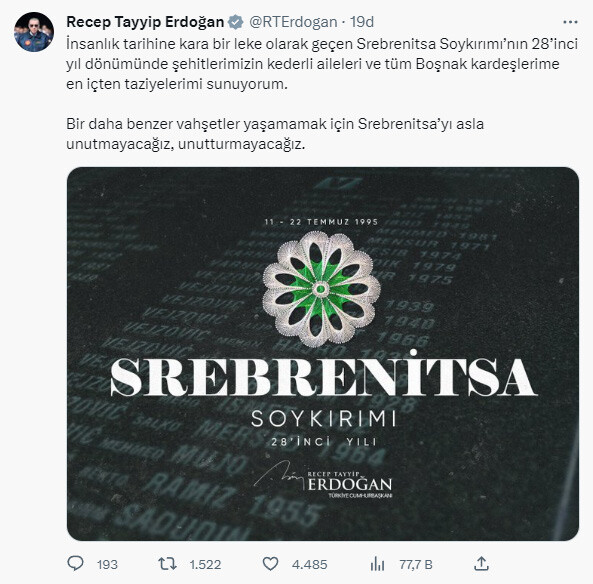Share tweet using the upload arrow icon
Screen dimensions: 593x584
[x=481, y=564]
